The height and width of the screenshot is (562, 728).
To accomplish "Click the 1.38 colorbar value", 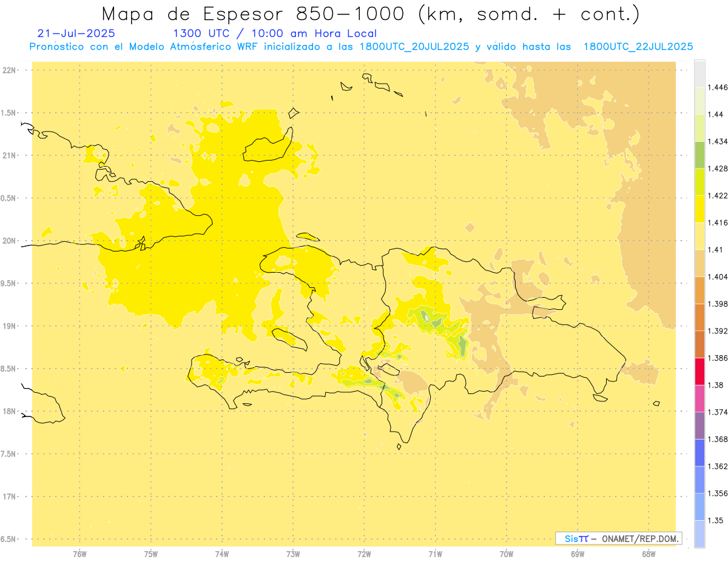I will pyautogui.click(x=715, y=385).
